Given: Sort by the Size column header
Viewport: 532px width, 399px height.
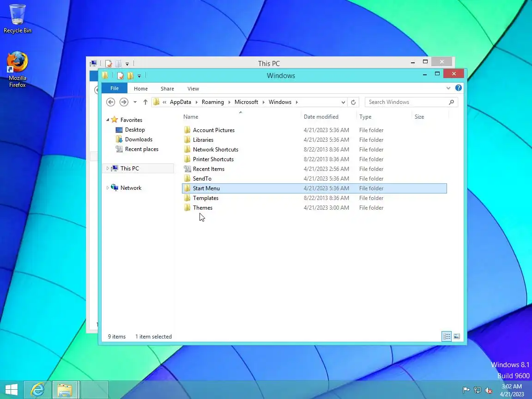Looking at the screenshot, I should tap(419, 117).
